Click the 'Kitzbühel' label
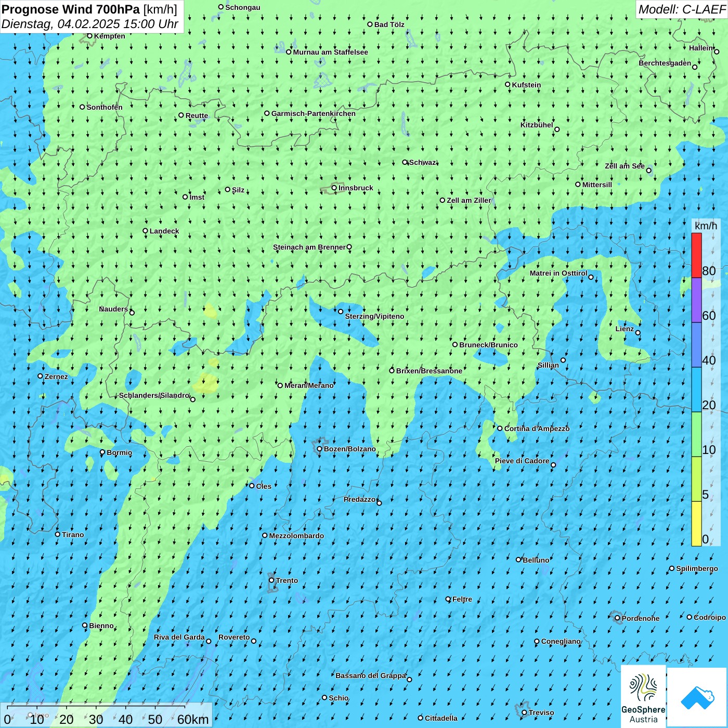Viewport: 728px width, 728px height. (537, 125)
